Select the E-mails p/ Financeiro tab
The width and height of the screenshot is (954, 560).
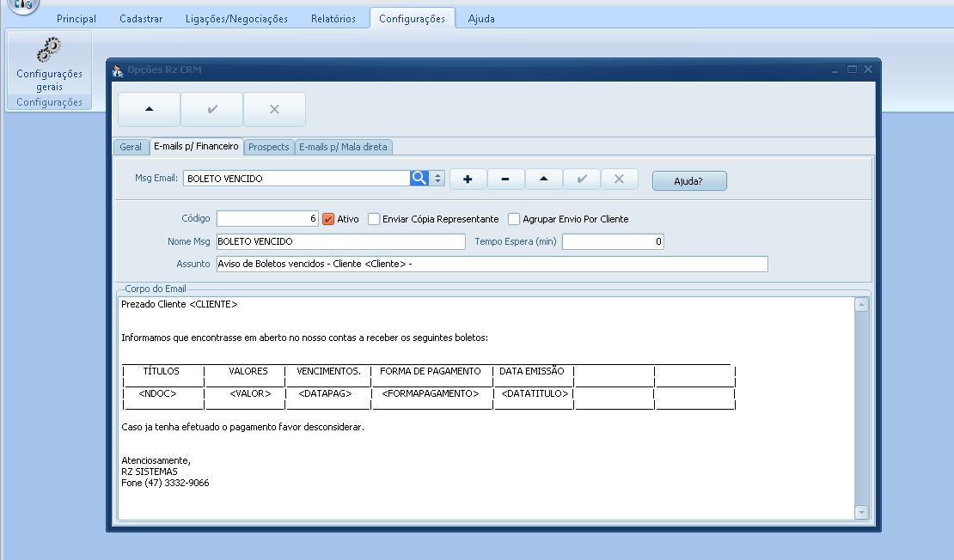coord(196,147)
